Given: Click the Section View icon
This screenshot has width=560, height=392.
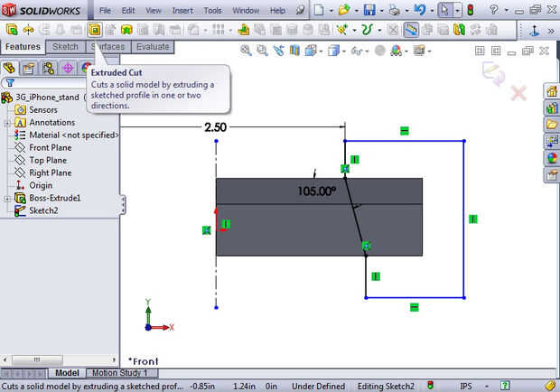Looking at the screenshot, I should 294,51.
